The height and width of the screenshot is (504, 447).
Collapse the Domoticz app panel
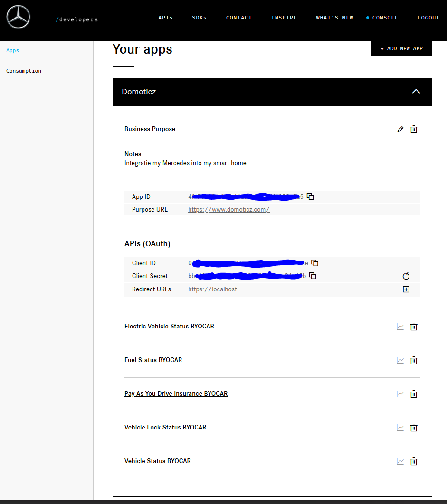[x=416, y=92]
